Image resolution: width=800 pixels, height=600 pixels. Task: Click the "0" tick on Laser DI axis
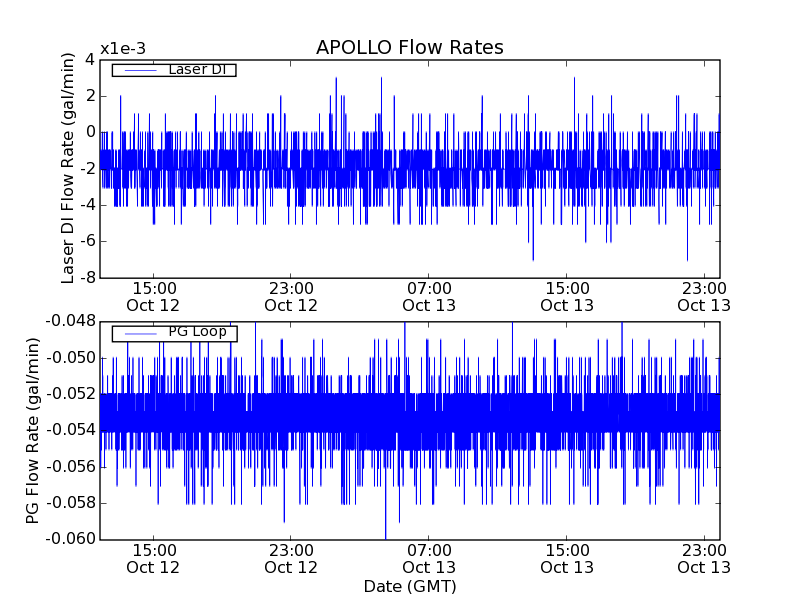click(90, 132)
